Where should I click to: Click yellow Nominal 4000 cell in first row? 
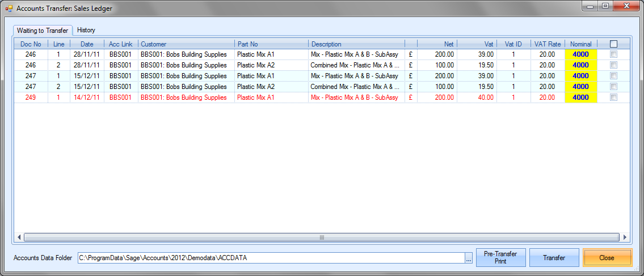pyautogui.click(x=580, y=54)
